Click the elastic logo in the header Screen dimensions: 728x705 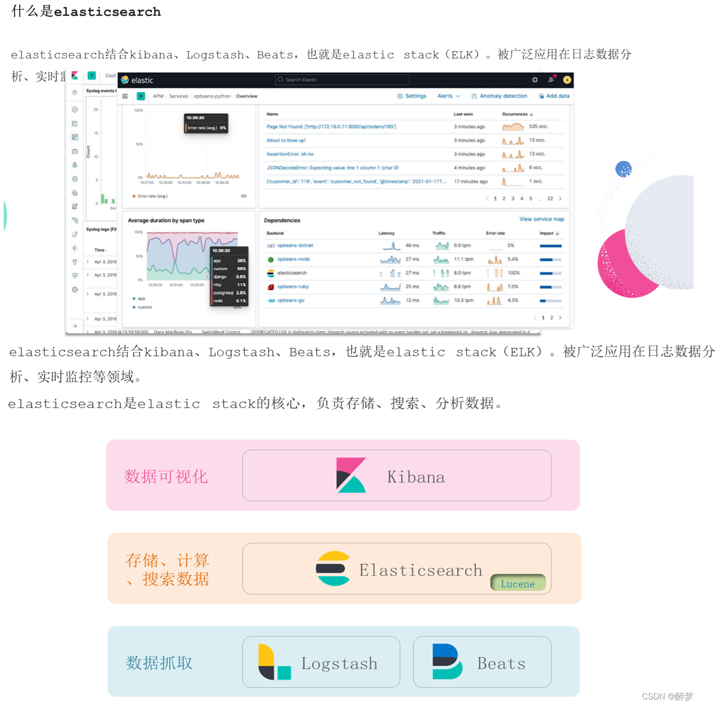click(137, 80)
